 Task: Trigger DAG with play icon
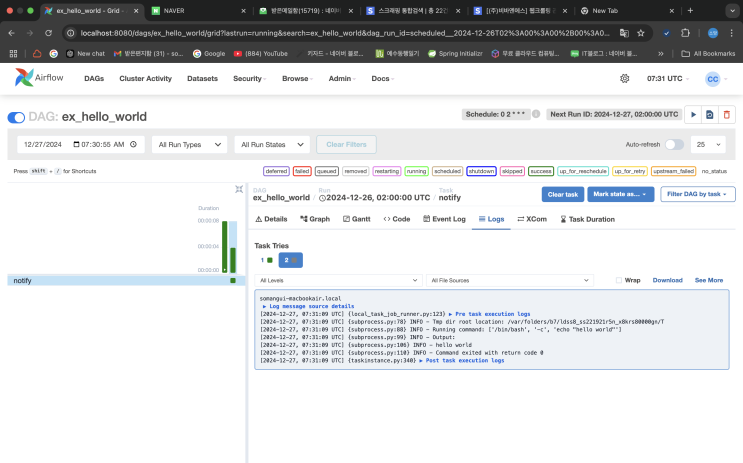click(x=693, y=115)
